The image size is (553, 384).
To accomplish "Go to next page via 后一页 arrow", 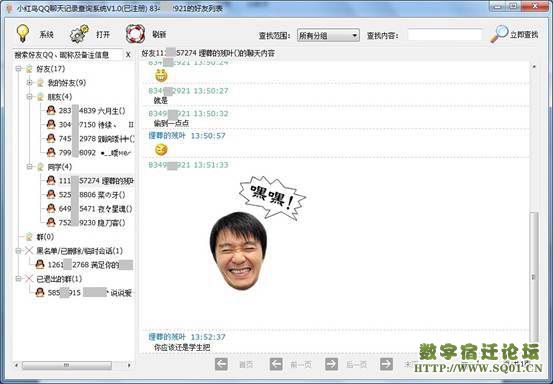I will [x=332, y=364].
